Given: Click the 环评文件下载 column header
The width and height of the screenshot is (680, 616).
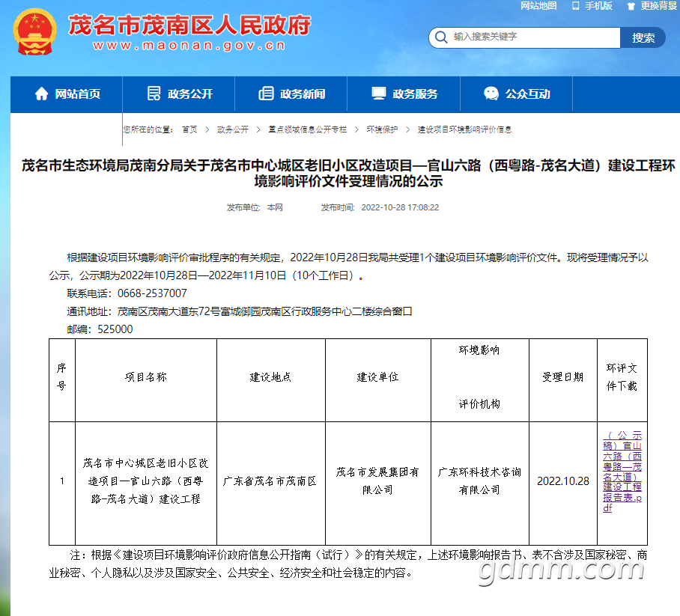Looking at the screenshot, I should click(x=622, y=377).
